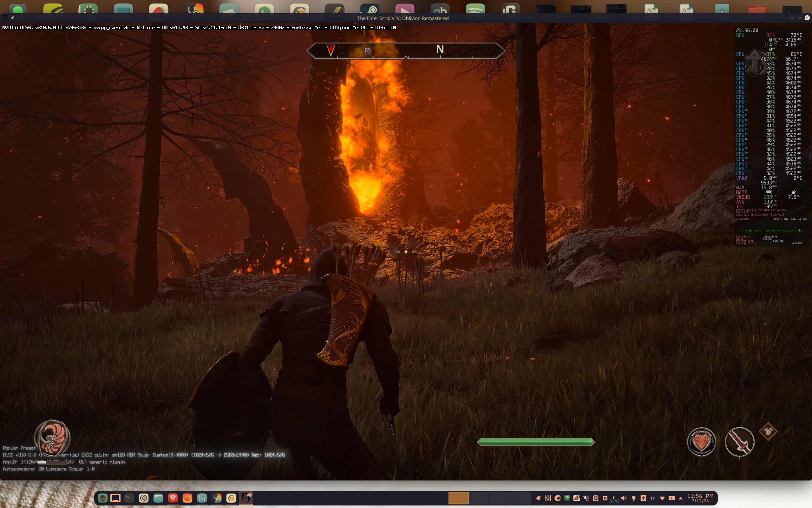Click the 'NVIDIA DLSSG v310.6.0' debug text line
Image resolution: width=812 pixels, height=508 pixels.
199,28
